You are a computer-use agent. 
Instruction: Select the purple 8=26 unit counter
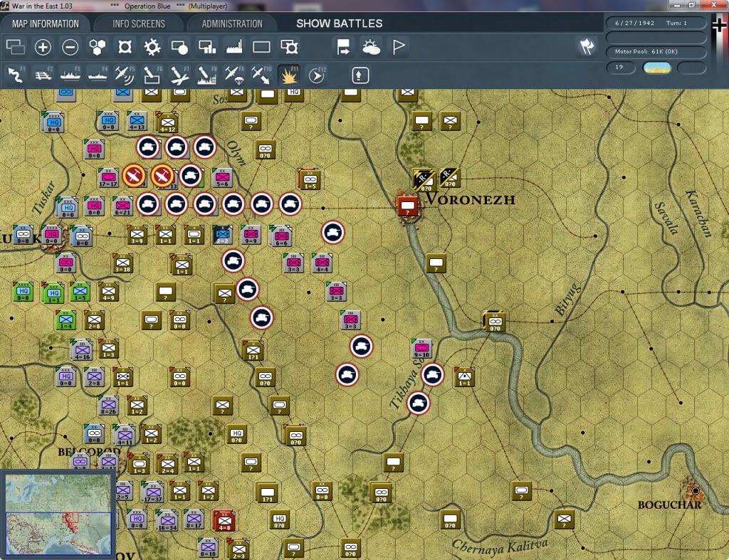pos(108,406)
